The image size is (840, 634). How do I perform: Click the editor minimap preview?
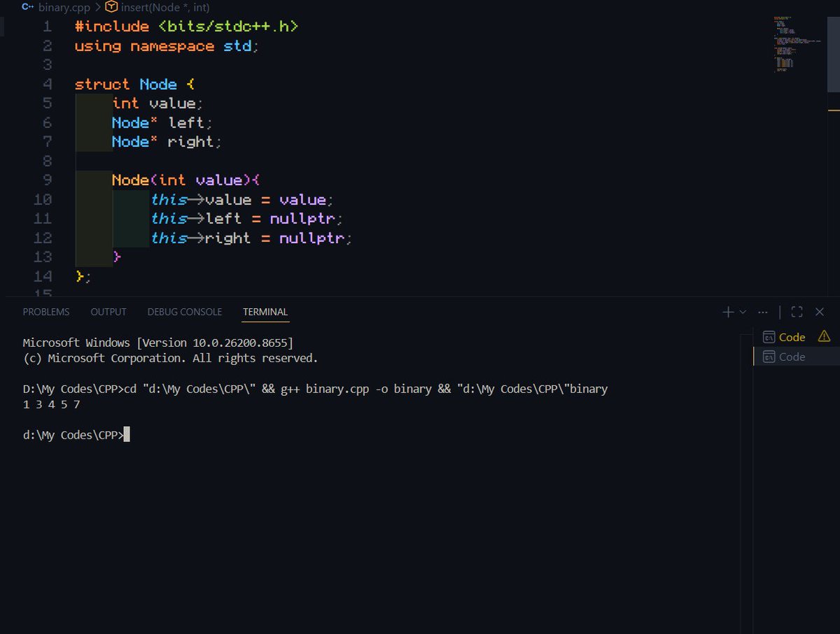tap(798, 44)
